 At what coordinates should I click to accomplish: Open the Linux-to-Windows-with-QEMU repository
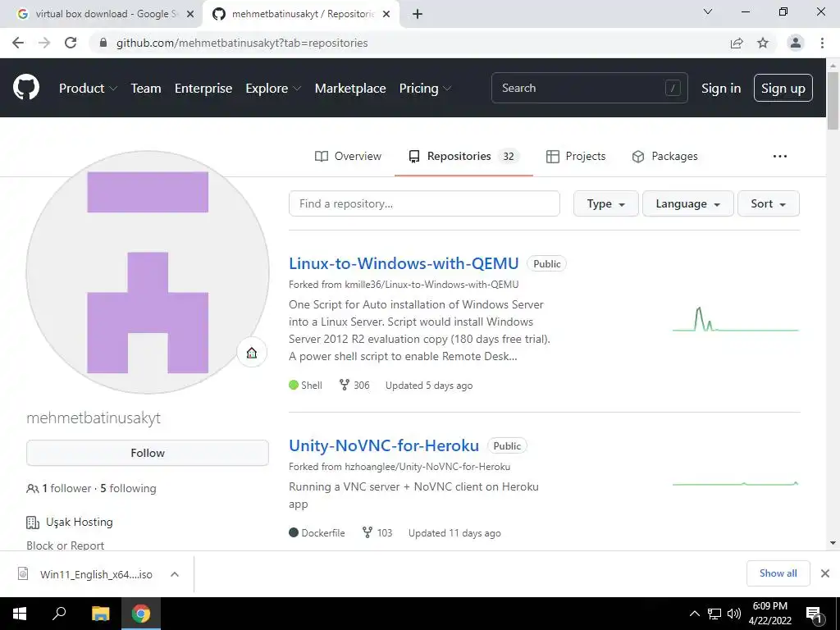pos(404,263)
